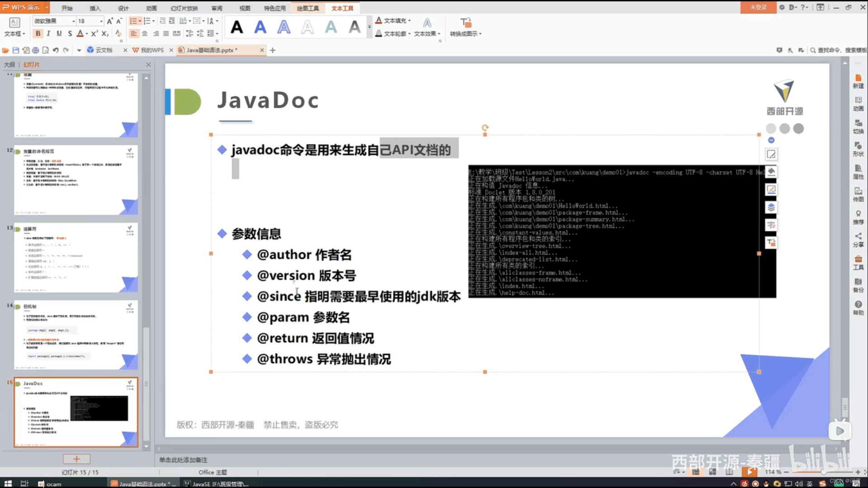
Task: Open 工具 in right sidebar
Action: 858,263
